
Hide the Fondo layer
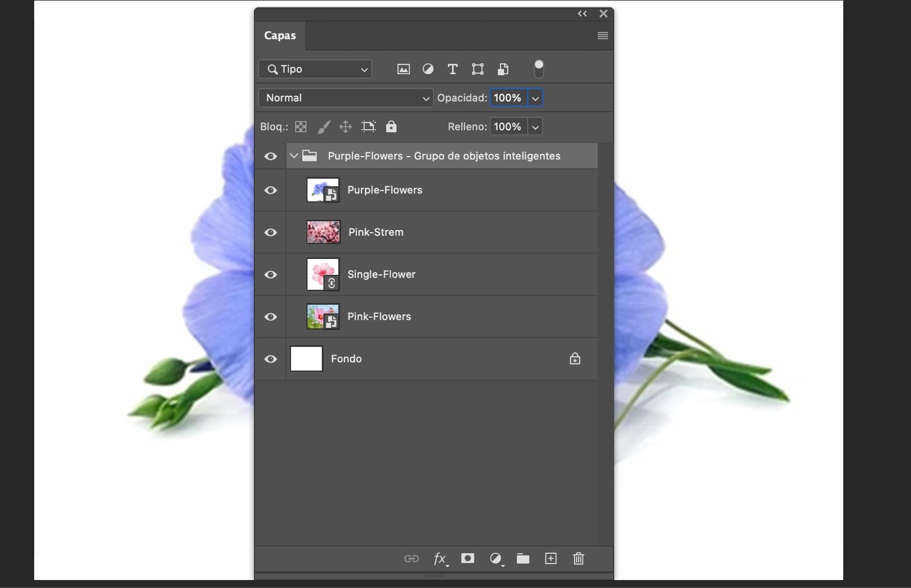(x=270, y=359)
